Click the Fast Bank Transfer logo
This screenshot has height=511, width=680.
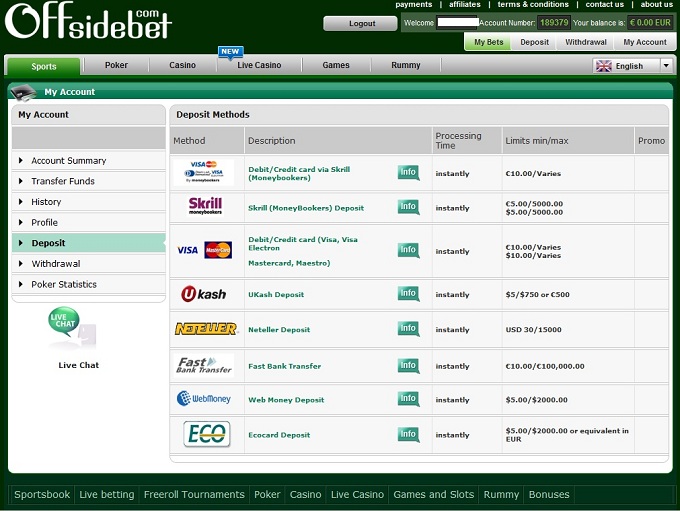click(204, 365)
